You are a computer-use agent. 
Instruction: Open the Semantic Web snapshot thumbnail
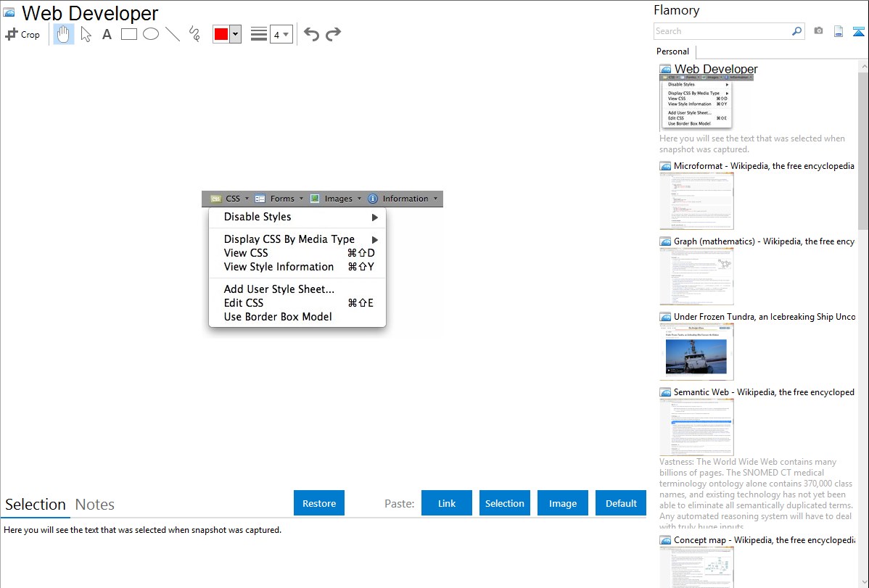point(696,427)
